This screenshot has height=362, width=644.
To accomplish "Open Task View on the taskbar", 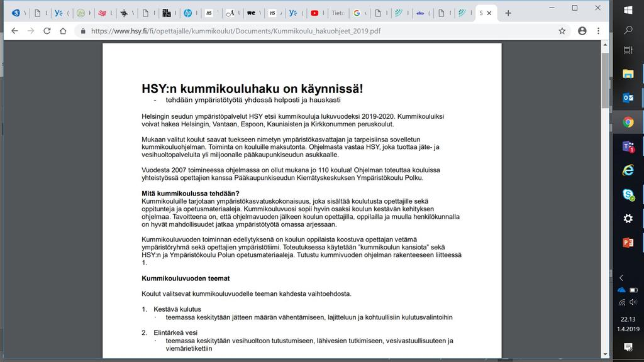I will click(628, 50).
